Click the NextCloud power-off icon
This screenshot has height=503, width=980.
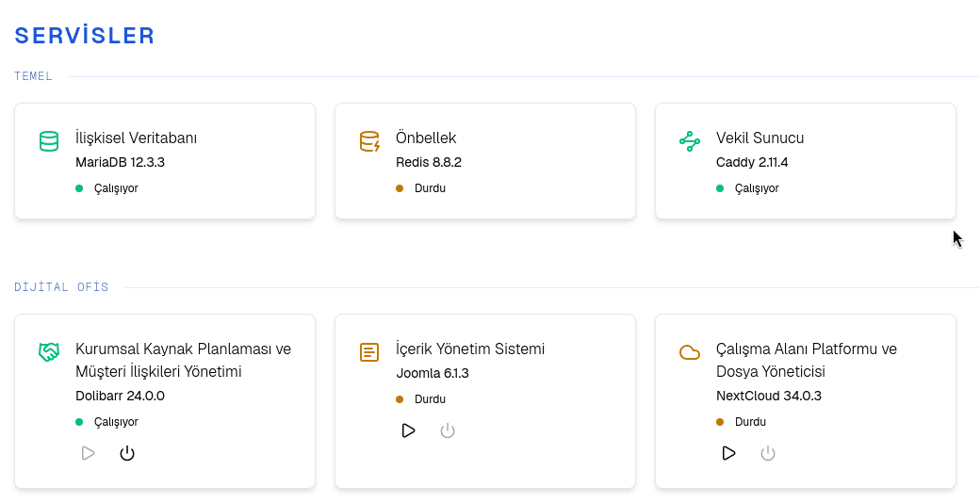coord(767,453)
